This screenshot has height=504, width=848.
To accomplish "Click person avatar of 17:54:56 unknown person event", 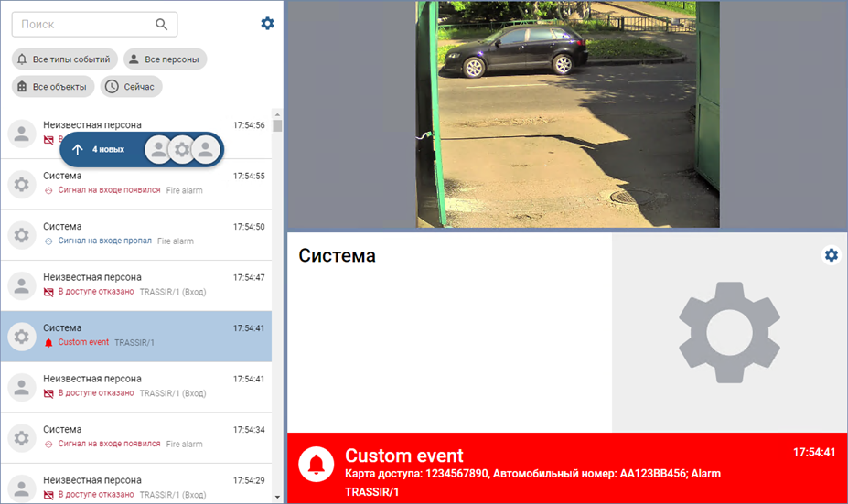I will pyautogui.click(x=22, y=134).
